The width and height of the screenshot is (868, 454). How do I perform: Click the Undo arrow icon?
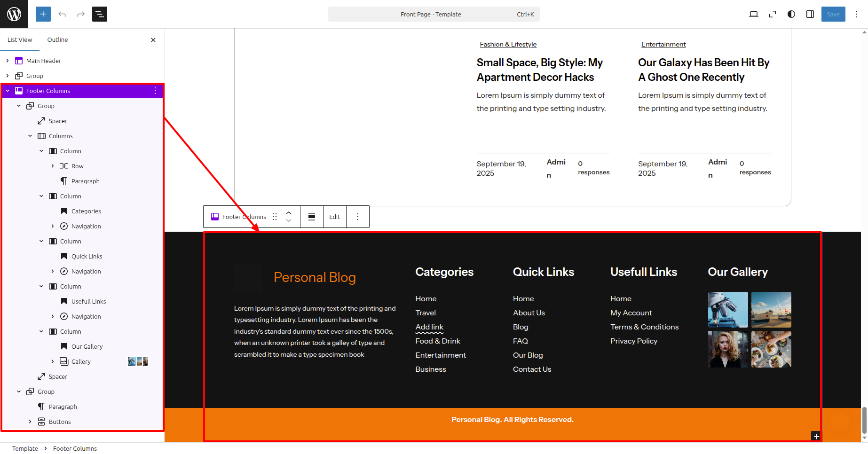click(62, 14)
